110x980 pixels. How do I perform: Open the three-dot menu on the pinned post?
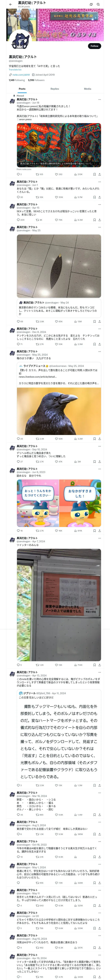click(x=99, y=100)
